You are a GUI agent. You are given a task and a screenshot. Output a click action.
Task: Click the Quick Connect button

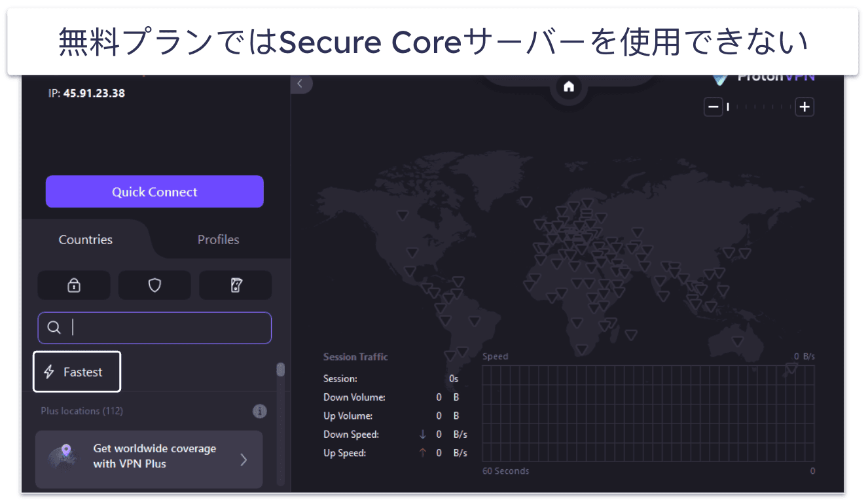pyautogui.click(x=154, y=192)
